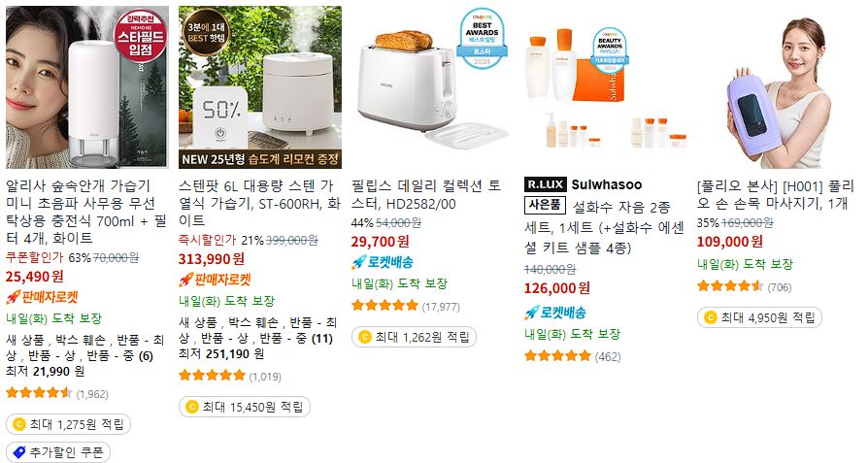This screenshot has height=463, width=868.
Task: Click coin icon beside 최대 1,262원 적립
Action: pyautogui.click(x=364, y=336)
